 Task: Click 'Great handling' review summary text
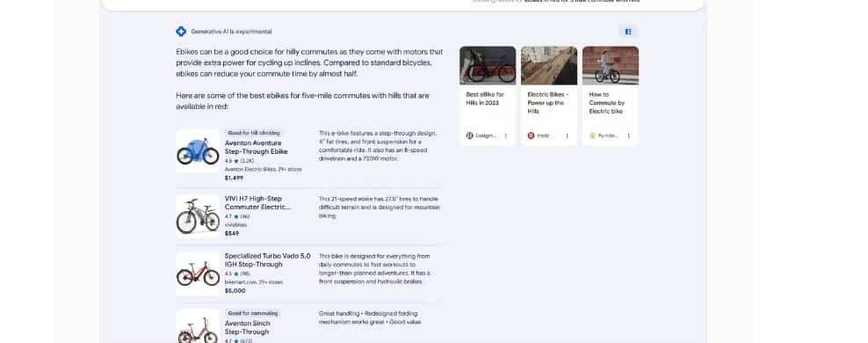[369, 317]
